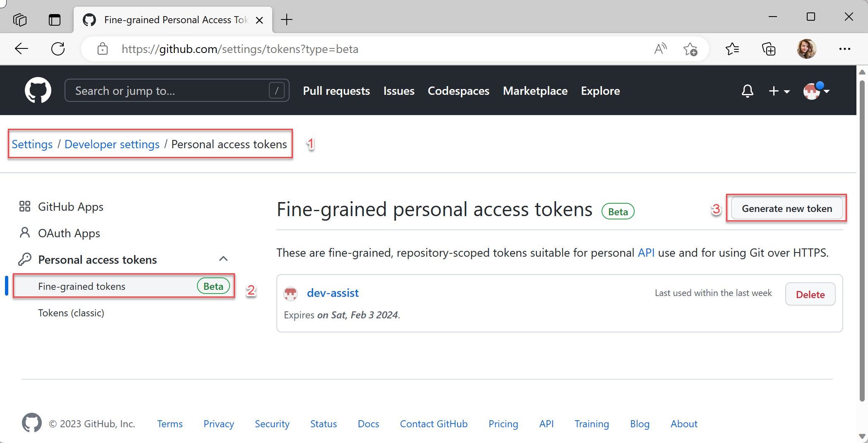Open Blog footer link
The width and height of the screenshot is (868, 443).
[x=640, y=424]
